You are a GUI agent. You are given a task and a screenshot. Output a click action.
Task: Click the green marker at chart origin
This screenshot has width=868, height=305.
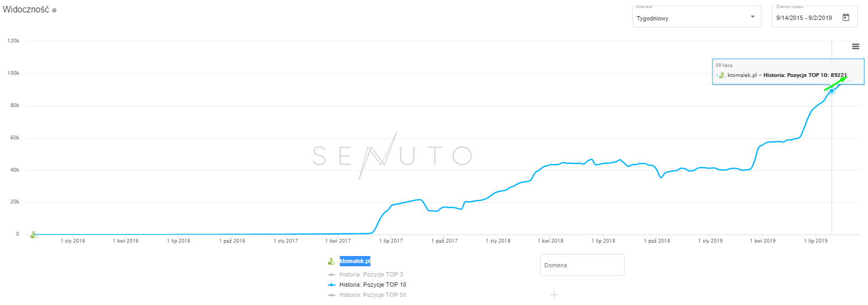click(x=33, y=235)
